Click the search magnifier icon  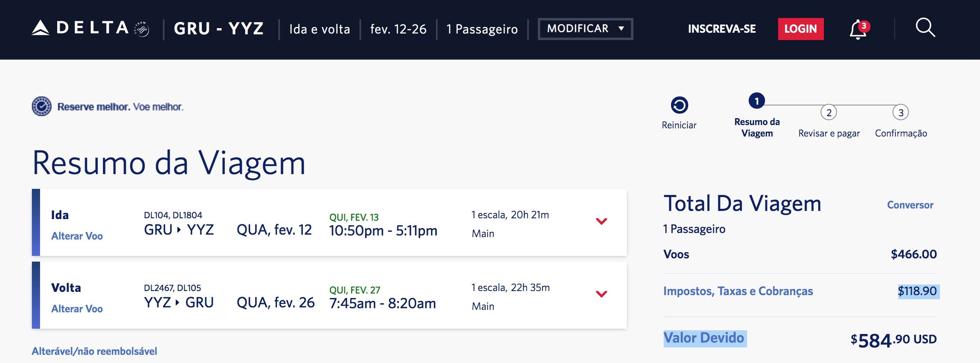pos(925,28)
